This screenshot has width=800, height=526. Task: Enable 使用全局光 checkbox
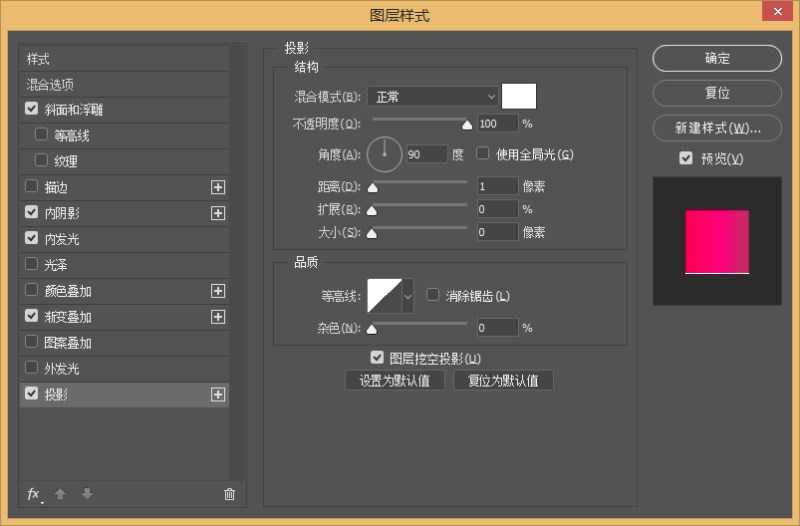click(x=482, y=154)
